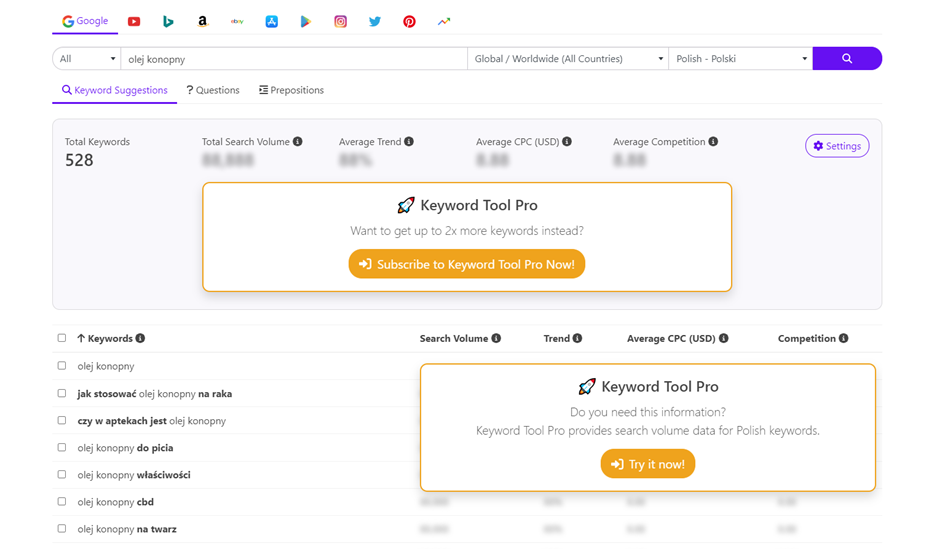Switch to the Questions tab

pos(213,90)
